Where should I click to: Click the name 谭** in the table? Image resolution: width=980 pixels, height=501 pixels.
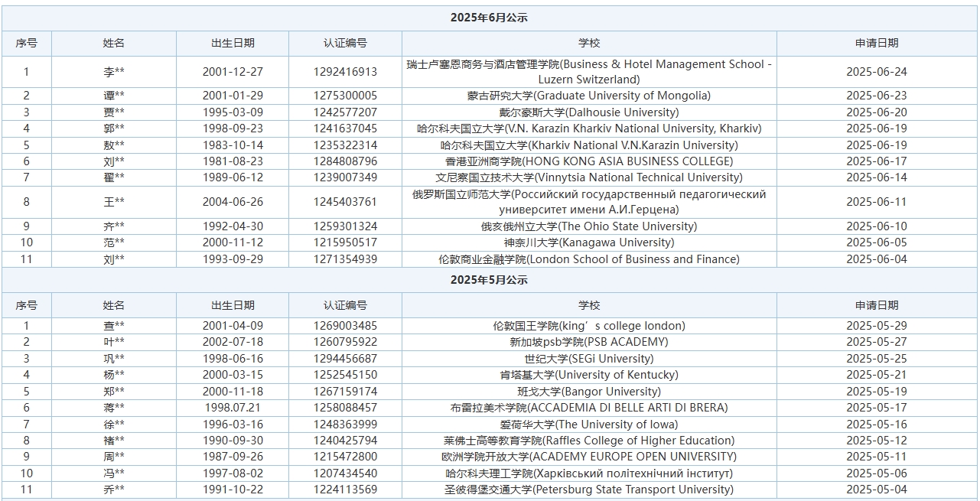[x=114, y=96]
